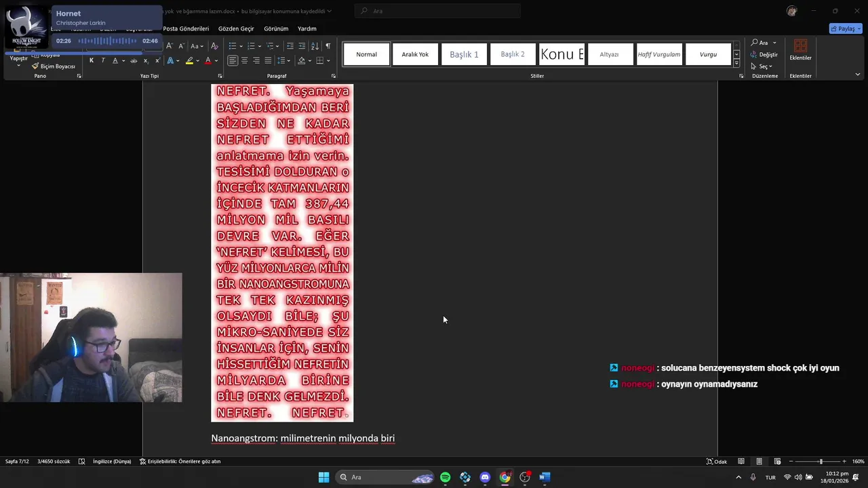Image resolution: width=868 pixels, height=488 pixels.
Task: Toggle bold (K) formatting
Action: point(92,60)
